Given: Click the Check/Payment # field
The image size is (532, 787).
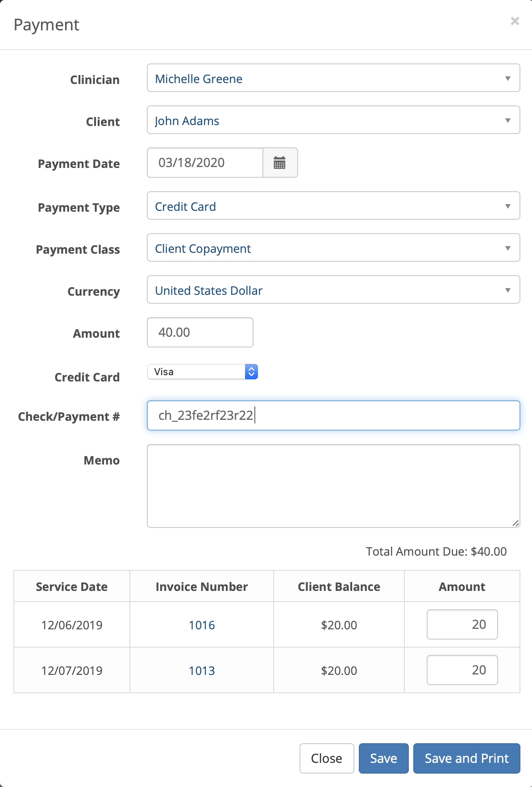Looking at the screenshot, I should point(333,415).
